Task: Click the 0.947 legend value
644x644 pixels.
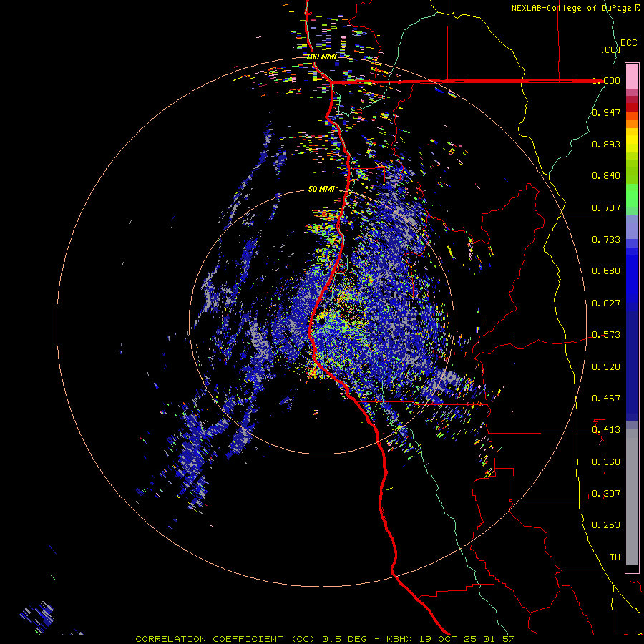Action: 606,112
